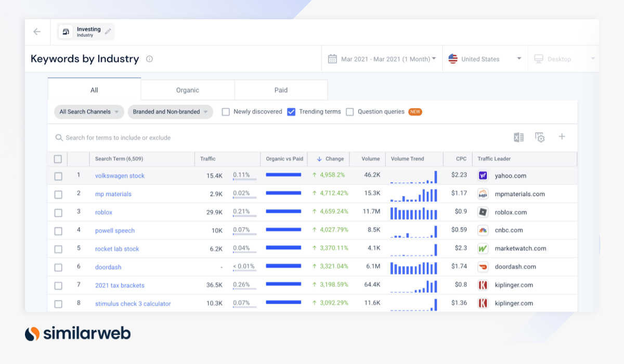Screen dimensions: 624x364
Task: Export keywords table to Excel
Action: (518, 136)
